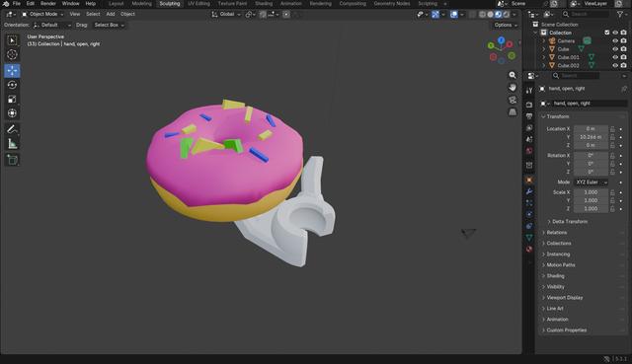Screen dimensions: 632x364
Task: Open the Object Mode dropdown
Action: tap(42, 14)
